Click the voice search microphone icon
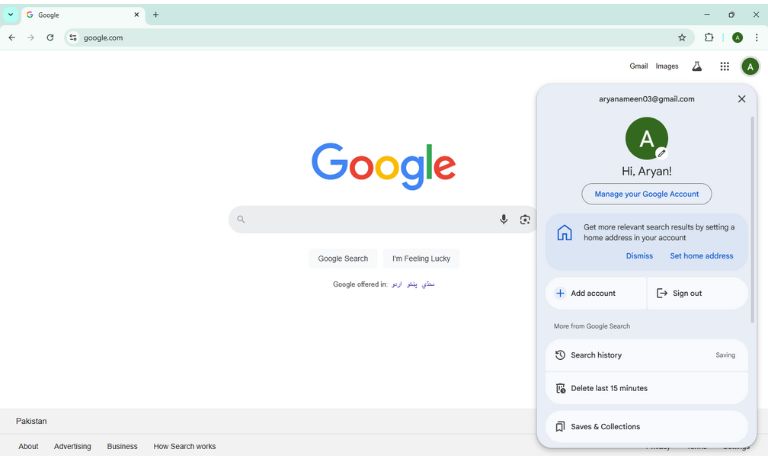Screen dimensions: 768x460 coord(504,219)
